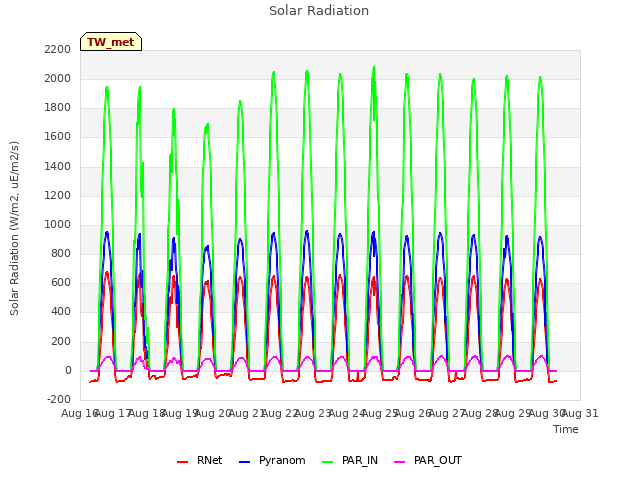
Task: Click the Solar Radiation chart title
Action: (x=319, y=11)
